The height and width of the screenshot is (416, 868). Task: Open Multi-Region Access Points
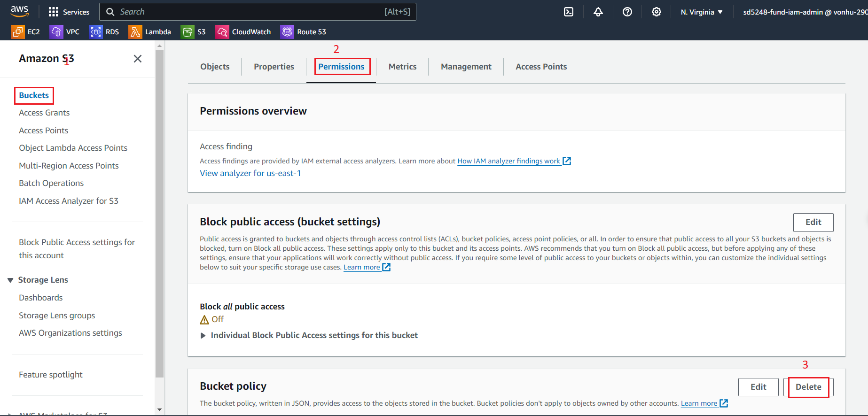69,166
